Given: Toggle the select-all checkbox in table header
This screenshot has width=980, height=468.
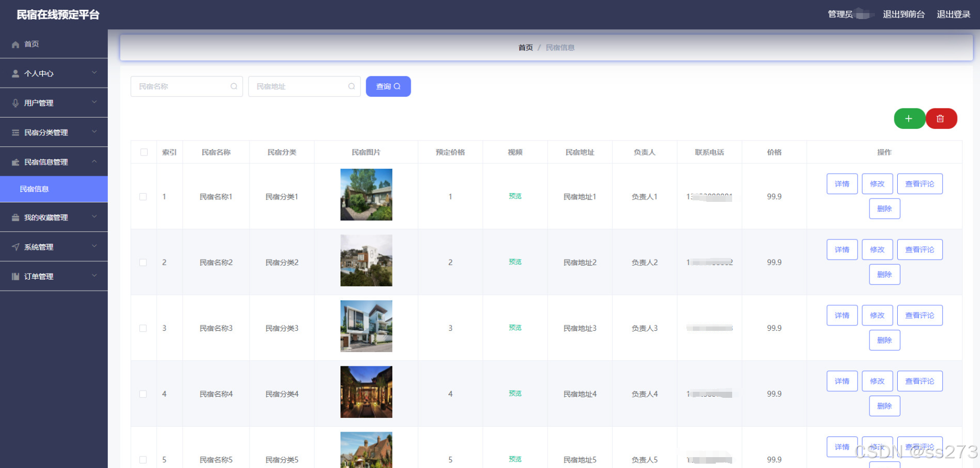Looking at the screenshot, I should click(x=144, y=152).
